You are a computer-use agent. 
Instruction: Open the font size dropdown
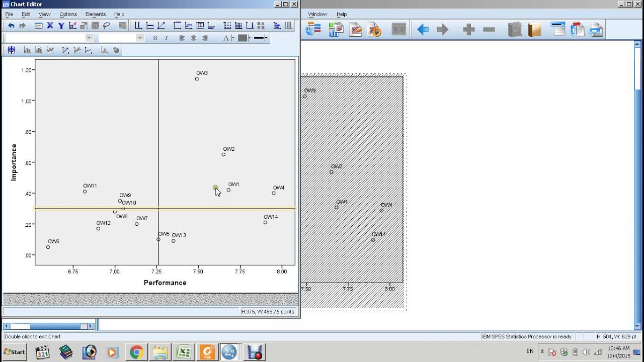click(x=140, y=38)
